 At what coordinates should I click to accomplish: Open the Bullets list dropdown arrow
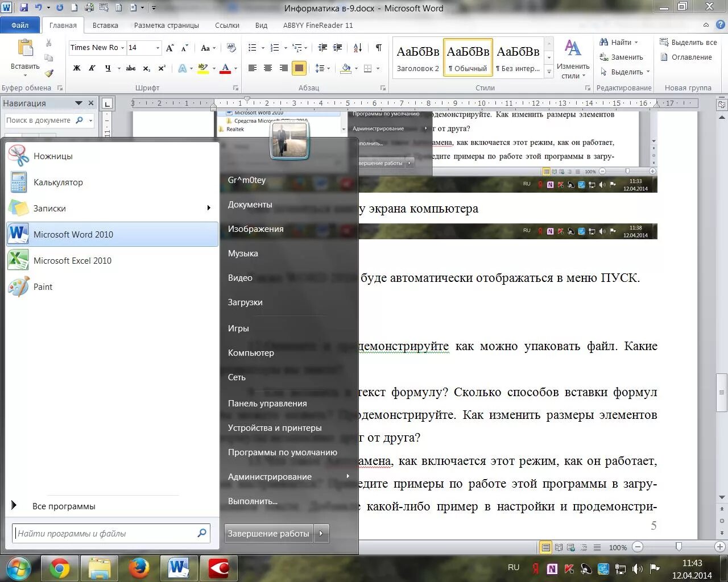(x=262, y=48)
